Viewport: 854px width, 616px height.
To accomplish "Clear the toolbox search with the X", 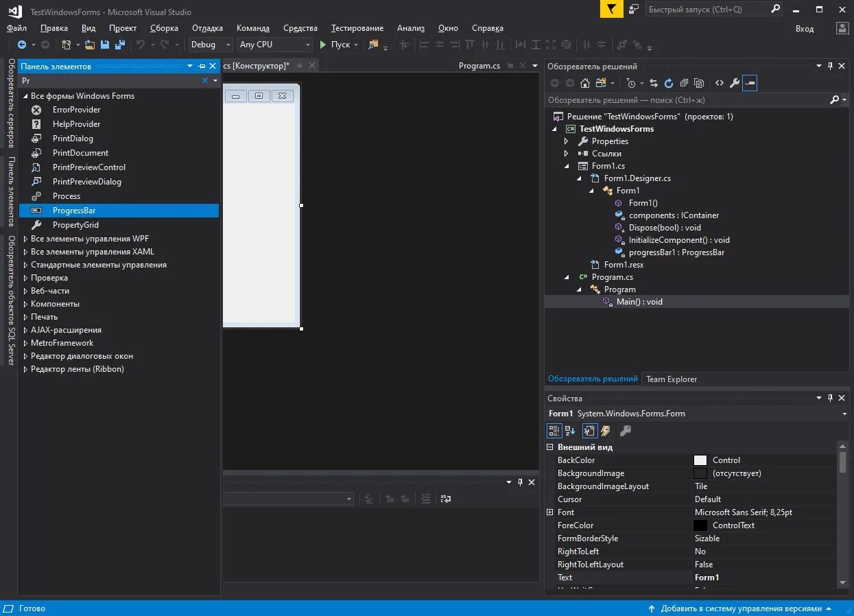I will pos(204,80).
